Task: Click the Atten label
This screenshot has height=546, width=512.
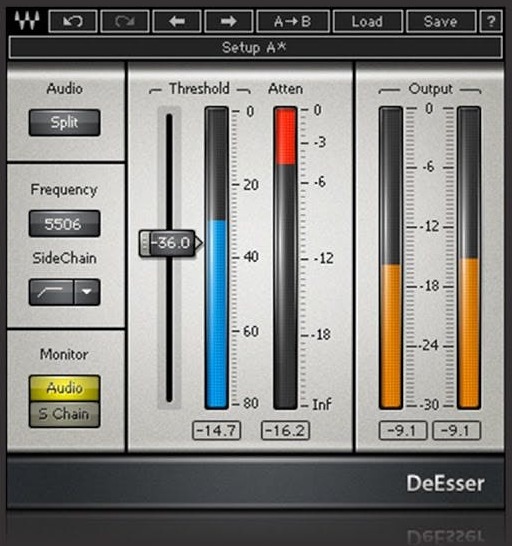Action: point(285,89)
